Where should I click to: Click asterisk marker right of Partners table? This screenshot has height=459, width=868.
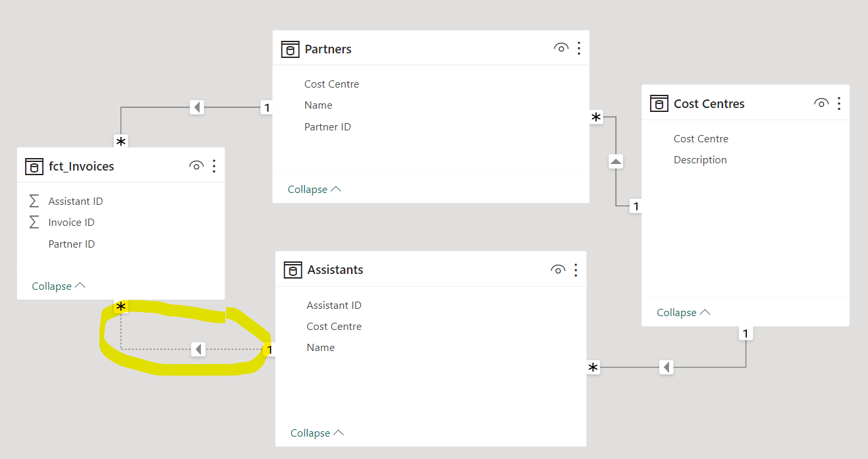pyautogui.click(x=596, y=117)
